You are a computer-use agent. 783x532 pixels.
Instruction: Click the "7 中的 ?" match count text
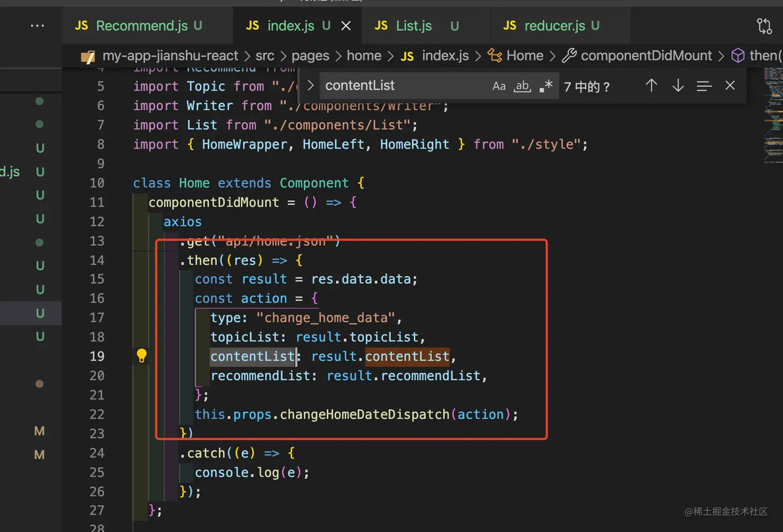(x=587, y=87)
